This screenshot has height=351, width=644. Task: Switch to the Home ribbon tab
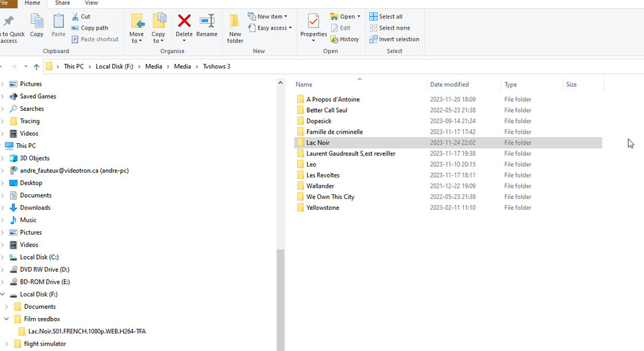pos(32,3)
